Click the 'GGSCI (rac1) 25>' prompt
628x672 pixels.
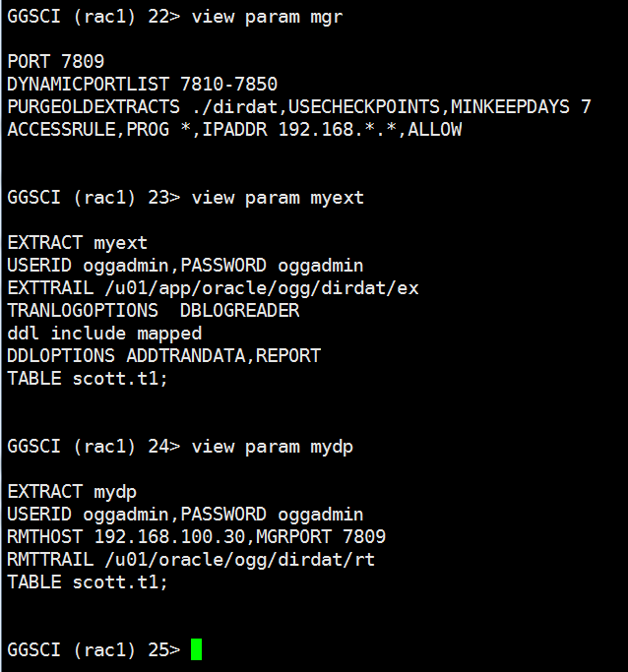coord(94,649)
